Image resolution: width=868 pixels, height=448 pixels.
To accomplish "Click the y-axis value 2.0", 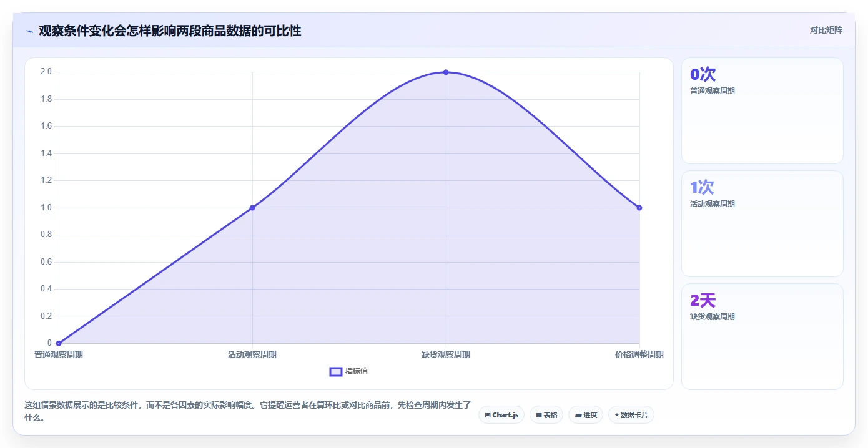I will point(46,72).
